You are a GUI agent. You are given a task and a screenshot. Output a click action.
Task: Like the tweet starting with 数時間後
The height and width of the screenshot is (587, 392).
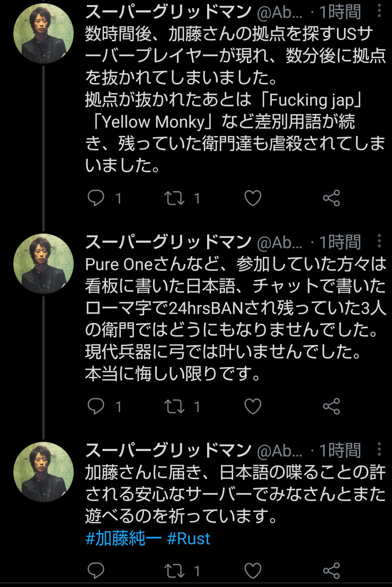[253, 198]
